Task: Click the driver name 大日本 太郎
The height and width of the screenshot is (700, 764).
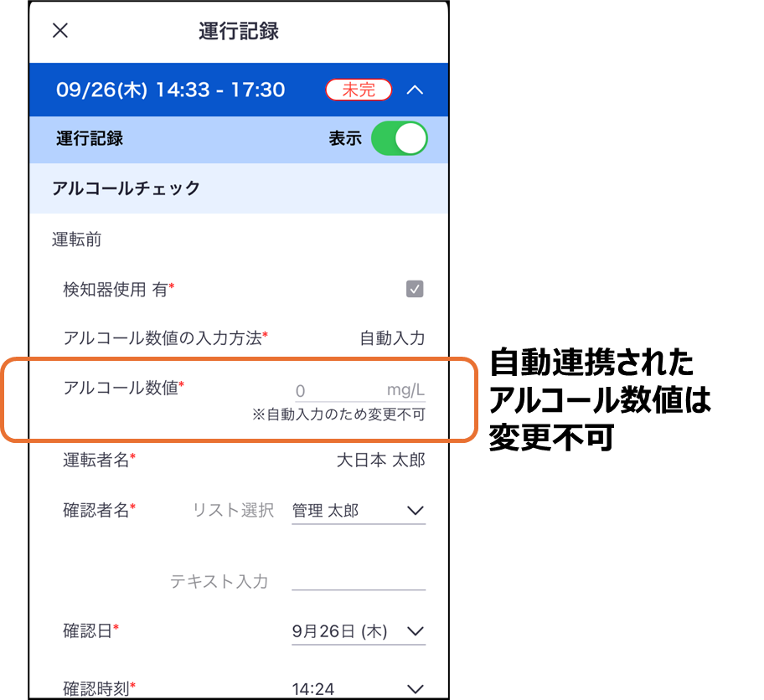Action: 381,461
